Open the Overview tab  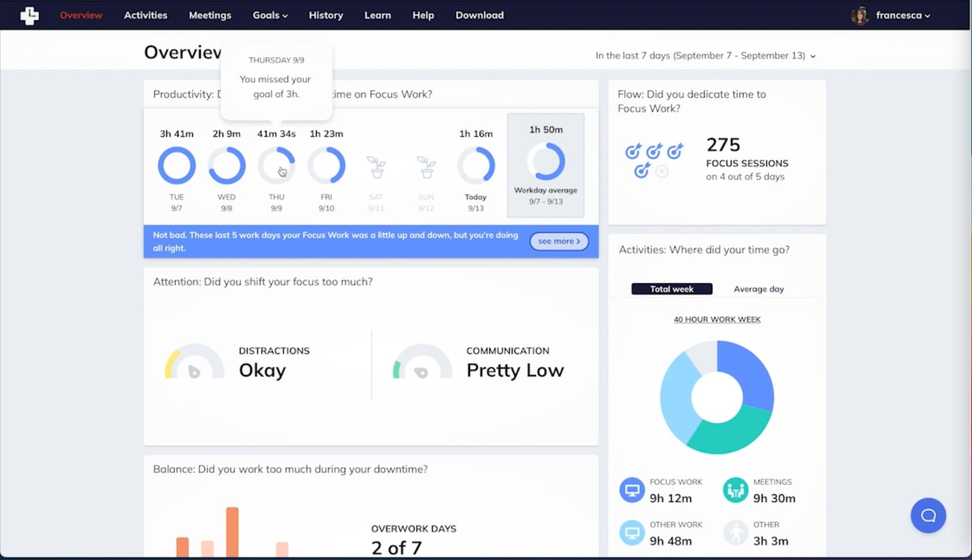[x=81, y=15]
